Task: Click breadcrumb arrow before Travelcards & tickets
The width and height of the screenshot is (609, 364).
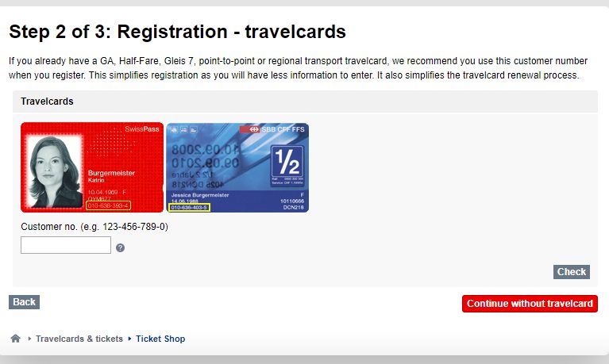Action: tap(29, 339)
